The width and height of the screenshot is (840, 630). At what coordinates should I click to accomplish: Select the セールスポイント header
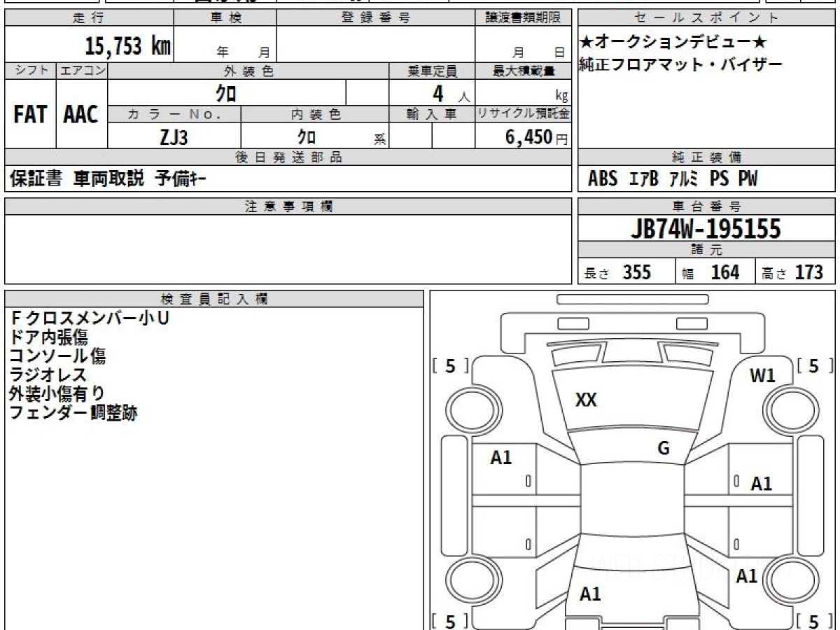707,18
